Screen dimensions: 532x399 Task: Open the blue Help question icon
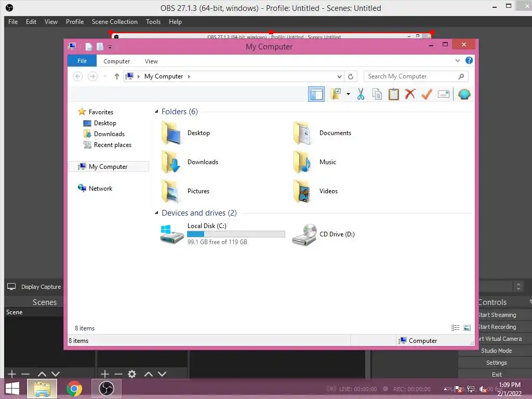tap(469, 60)
